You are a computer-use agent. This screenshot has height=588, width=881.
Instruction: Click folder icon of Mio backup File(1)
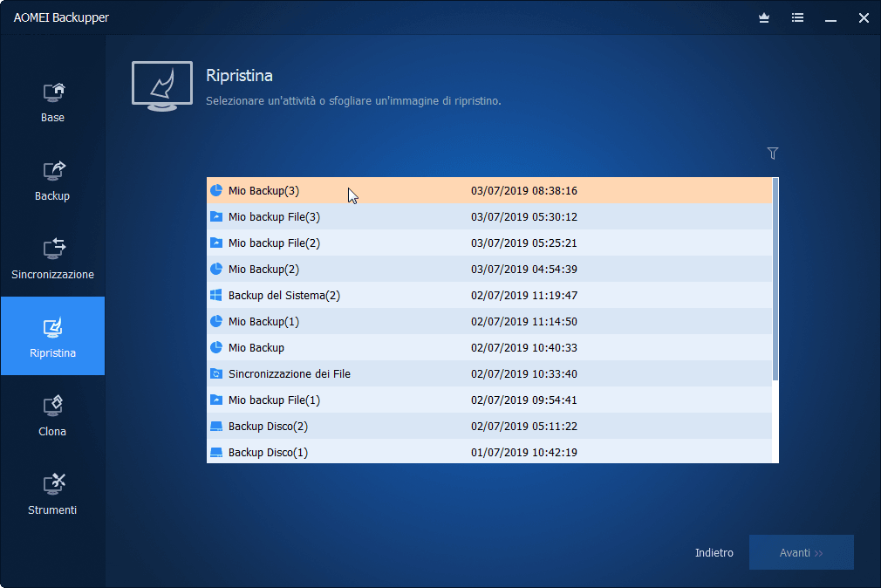(x=216, y=400)
